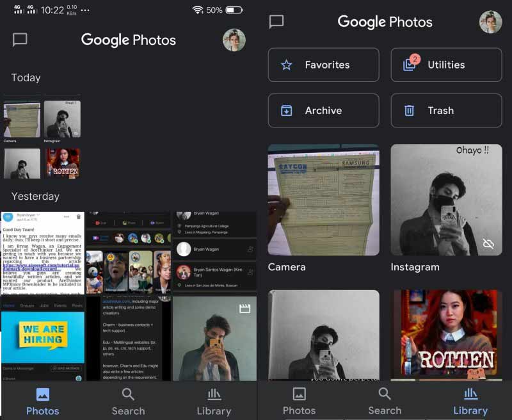Tap the Google Photos header logo

tap(385, 21)
